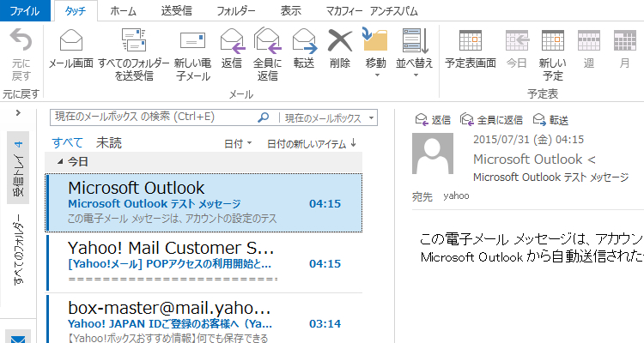The image size is (644, 343).
Task: Toggle newest-first sort order (日付の新しいアイテム)
Action: (312, 143)
